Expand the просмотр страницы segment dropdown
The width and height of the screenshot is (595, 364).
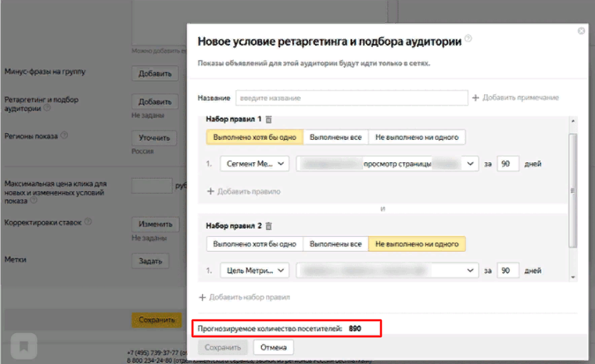(x=469, y=163)
